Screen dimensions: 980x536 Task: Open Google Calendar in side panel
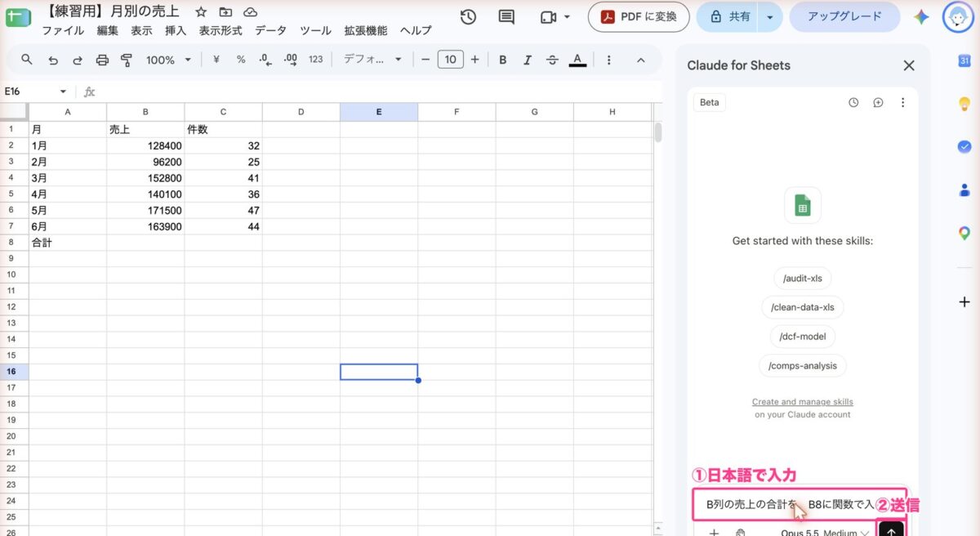pyautogui.click(x=964, y=60)
